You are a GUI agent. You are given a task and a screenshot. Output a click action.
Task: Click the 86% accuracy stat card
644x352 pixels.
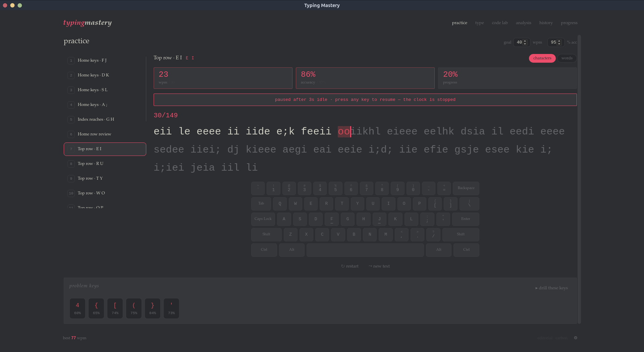[365, 78]
